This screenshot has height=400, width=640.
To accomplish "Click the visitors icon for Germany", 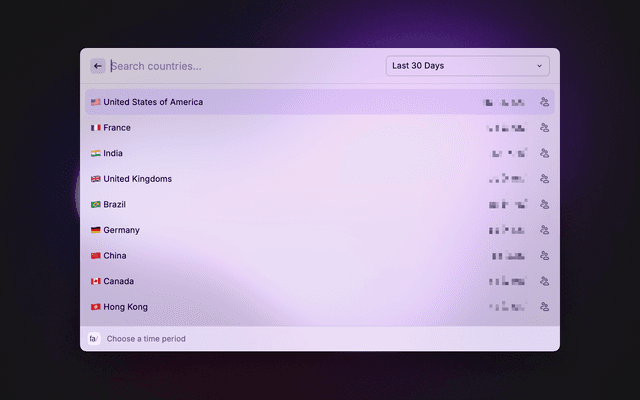I will tap(544, 230).
